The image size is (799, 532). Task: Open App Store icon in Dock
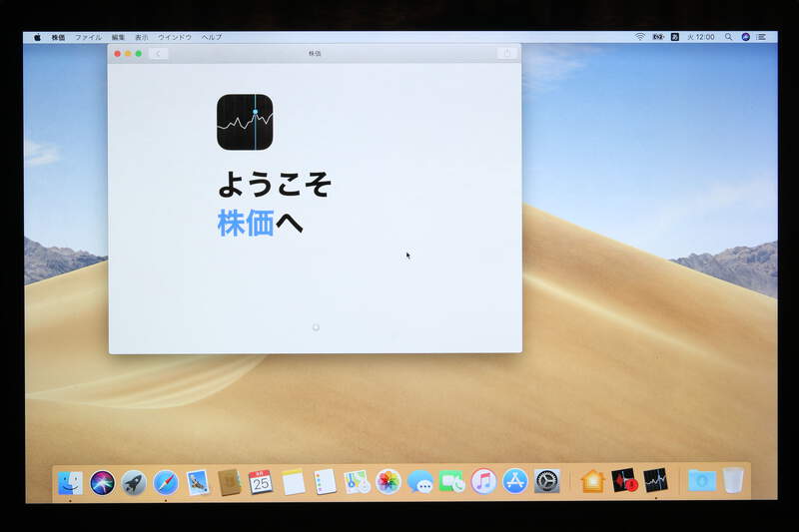click(x=515, y=482)
